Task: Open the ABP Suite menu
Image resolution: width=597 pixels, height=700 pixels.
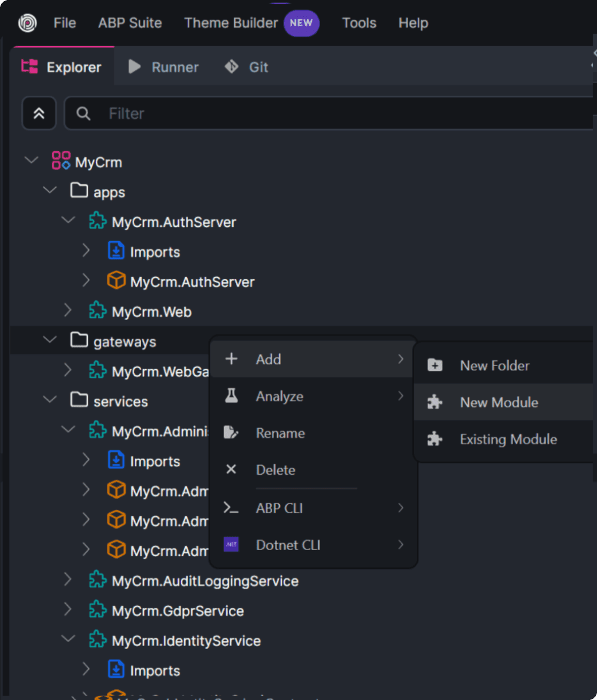Action: point(130,23)
